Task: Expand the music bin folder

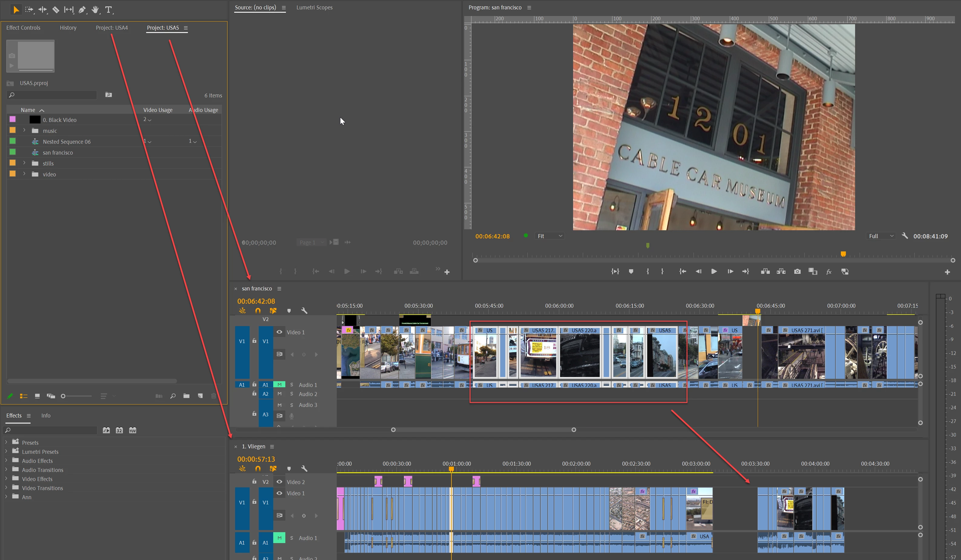Action: [x=25, y=130]
